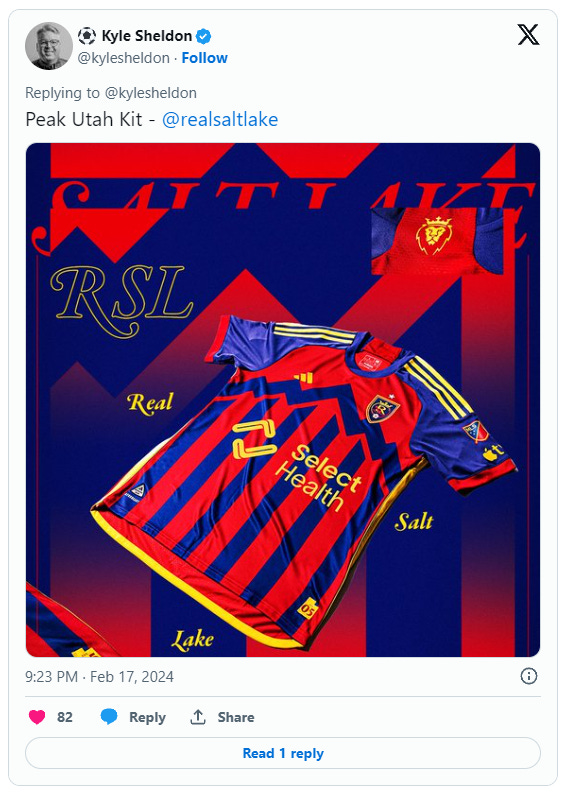Open Kyle Sheldon's profile avatar
The height and width of the screenshot is (797, 566).
tap(49, 46)
